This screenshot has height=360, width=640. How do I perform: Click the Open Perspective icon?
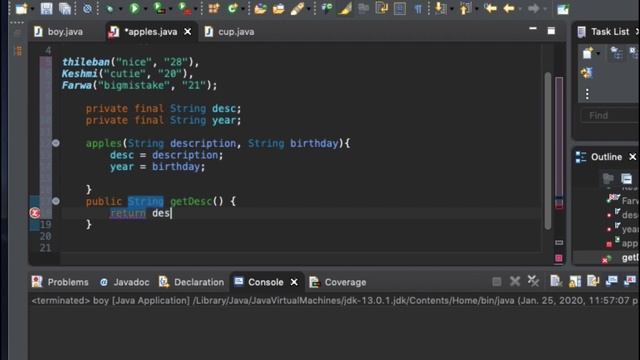click(563, 9)
